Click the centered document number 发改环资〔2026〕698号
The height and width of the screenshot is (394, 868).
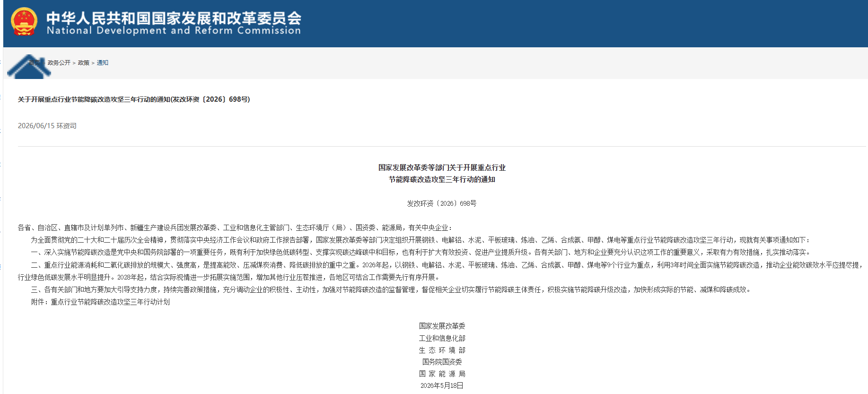pos(442,203)
